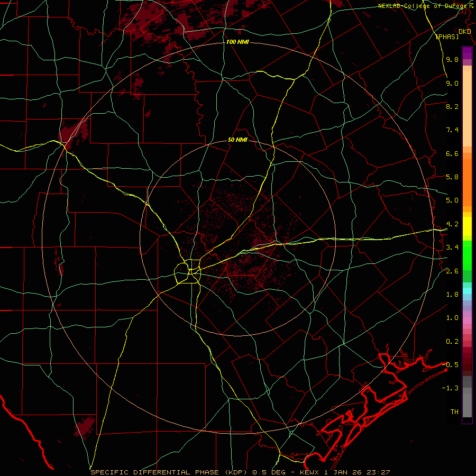This screenshot has height=476, width=476.
Task: Click the 2.6 value on the color scale
Action: point(452,271)
